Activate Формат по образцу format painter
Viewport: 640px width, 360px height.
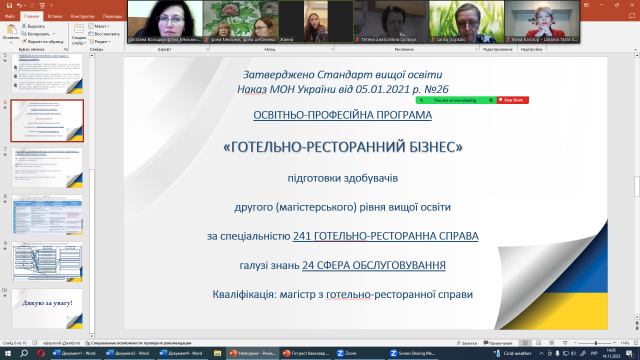(x=43, y=42)
